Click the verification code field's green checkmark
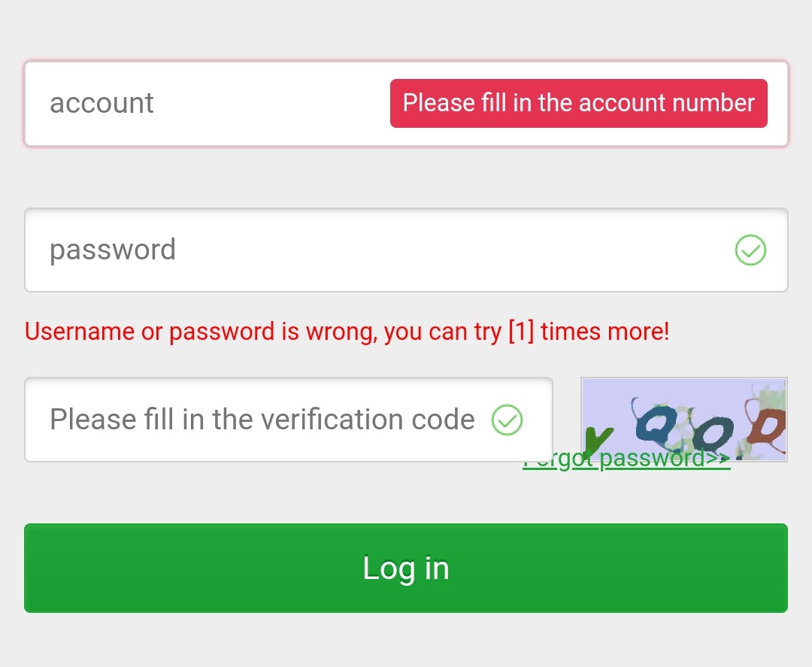The image size is (812, 667). pyautogui.click(x=507, y=420)
